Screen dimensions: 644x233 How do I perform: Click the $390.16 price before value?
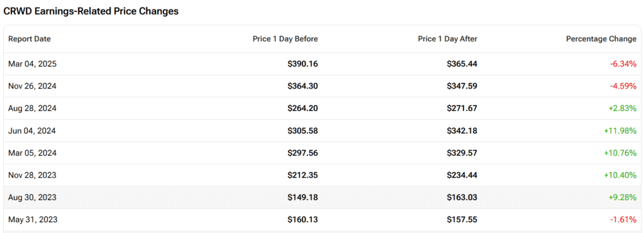tap(303, 64)
